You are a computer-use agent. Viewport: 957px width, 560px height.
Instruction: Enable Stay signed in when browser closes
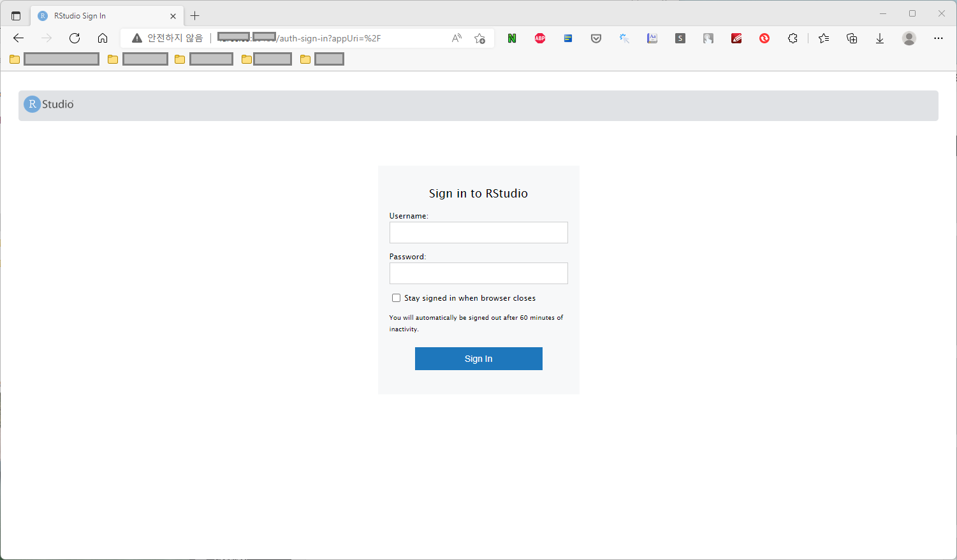396,298
